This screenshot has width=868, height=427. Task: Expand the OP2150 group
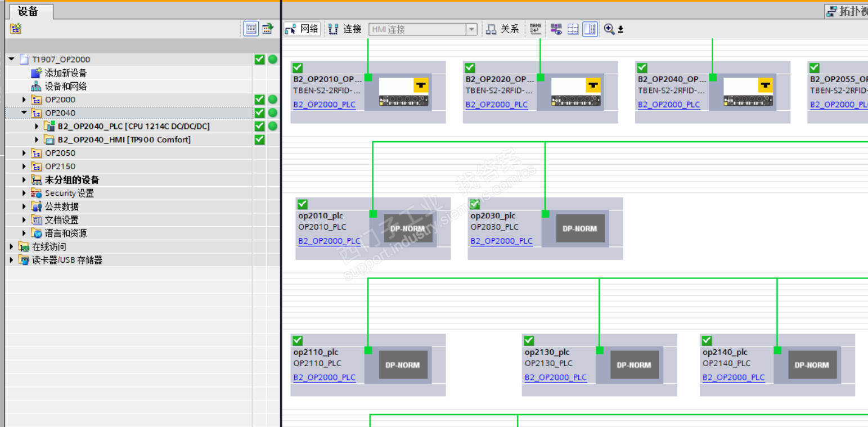pyautogui.click(x=24, y=167)
